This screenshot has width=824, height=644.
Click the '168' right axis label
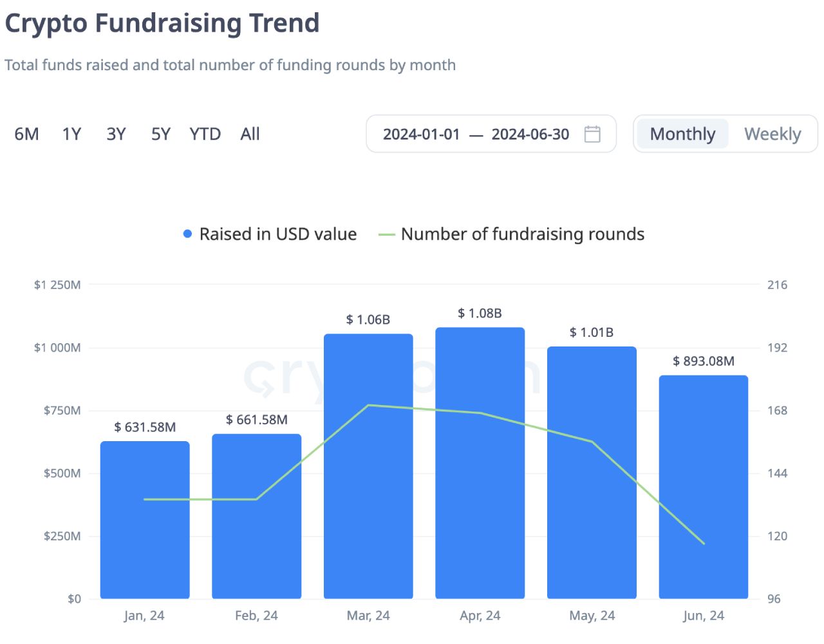click(x=777, y=410)
